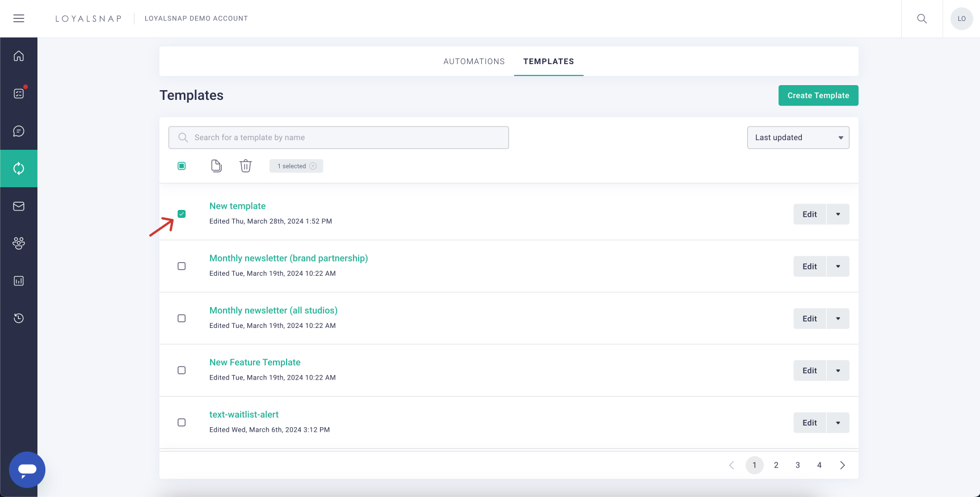Expand text-waitlist-alert edit options arrow
Image resolution: width=980 pixels, height=497 pixels.
[x=838, y=423]
